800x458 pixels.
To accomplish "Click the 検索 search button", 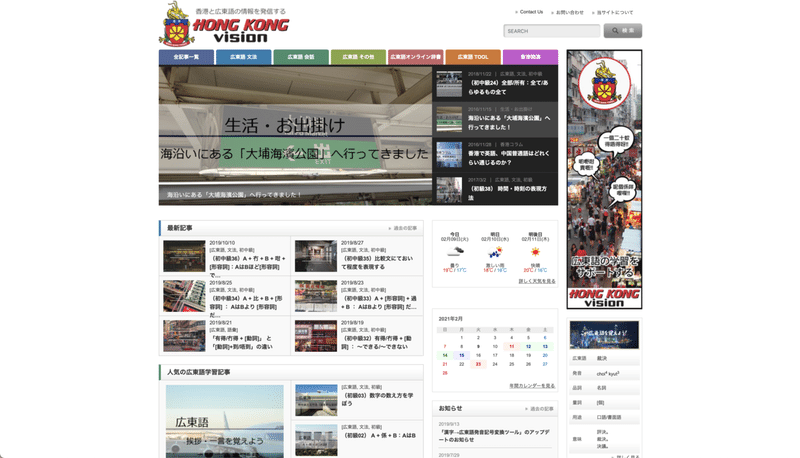I will point(622,31).
